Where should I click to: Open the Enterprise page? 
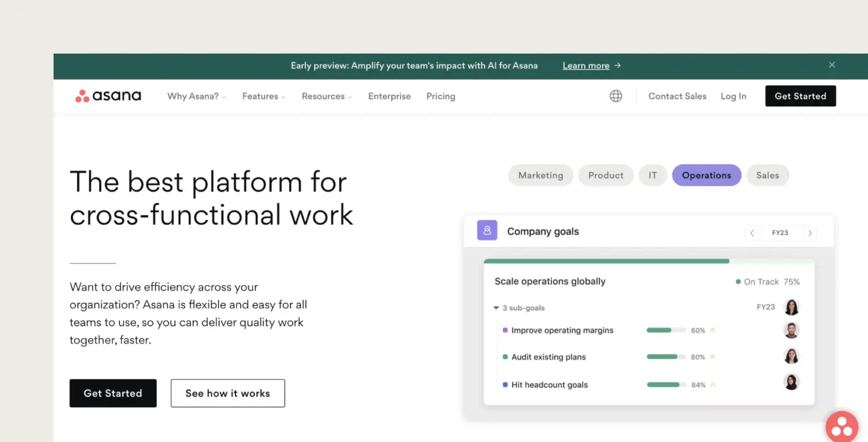pos(389,96)
